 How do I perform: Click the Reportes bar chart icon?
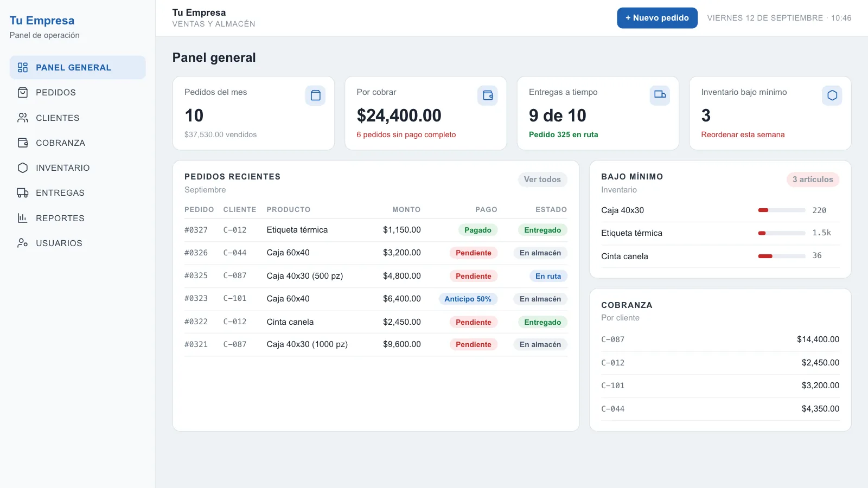click(x=23, y=218)
